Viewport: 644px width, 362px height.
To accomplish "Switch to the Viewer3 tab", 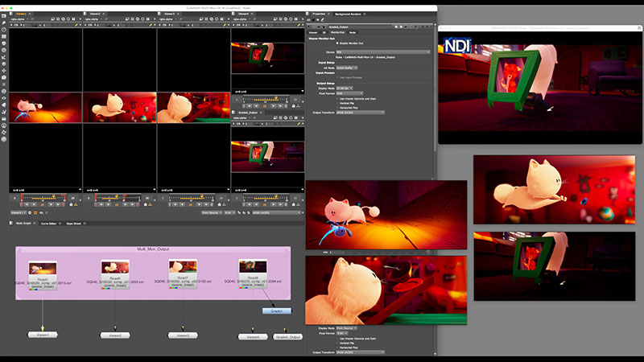I will [170, 14].
